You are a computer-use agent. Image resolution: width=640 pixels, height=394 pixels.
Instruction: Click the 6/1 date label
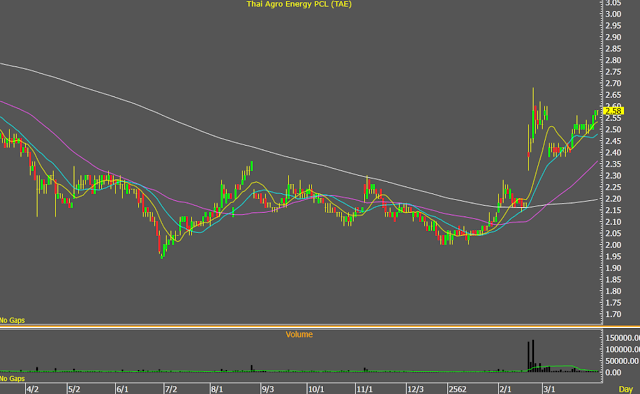pyautogui.click(x=122, y=389)
